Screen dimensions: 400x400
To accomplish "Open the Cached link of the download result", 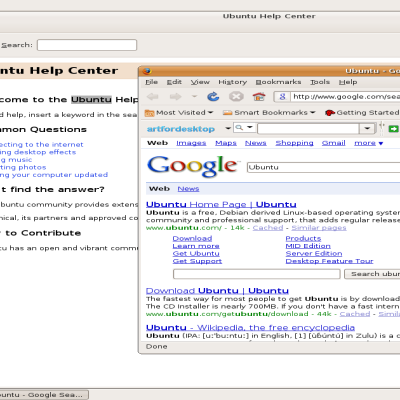I will (x=355, y=314).
